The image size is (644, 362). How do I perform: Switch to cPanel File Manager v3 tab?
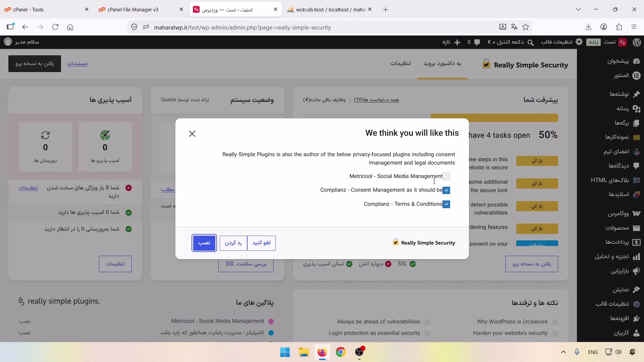tap(141, 9)
